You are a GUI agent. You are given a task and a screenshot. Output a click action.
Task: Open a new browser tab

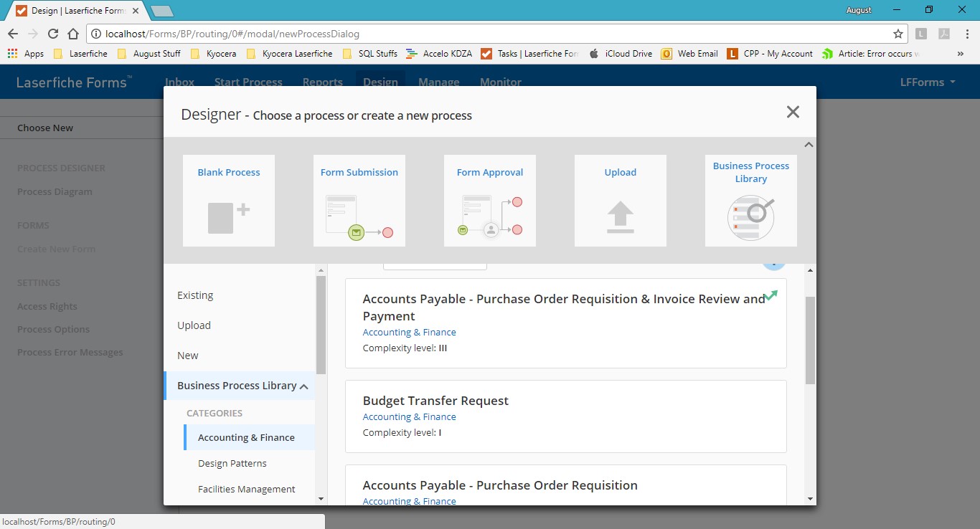point(161,11)
